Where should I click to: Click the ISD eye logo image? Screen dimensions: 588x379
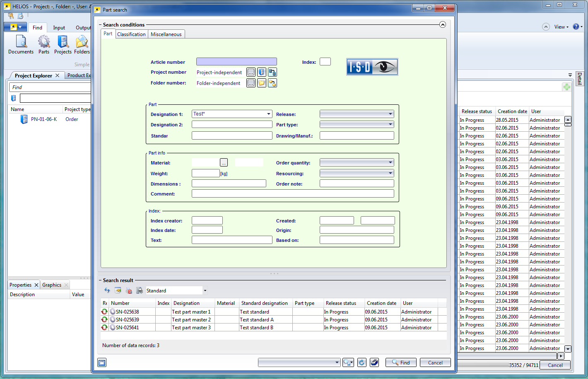[372, 67]
